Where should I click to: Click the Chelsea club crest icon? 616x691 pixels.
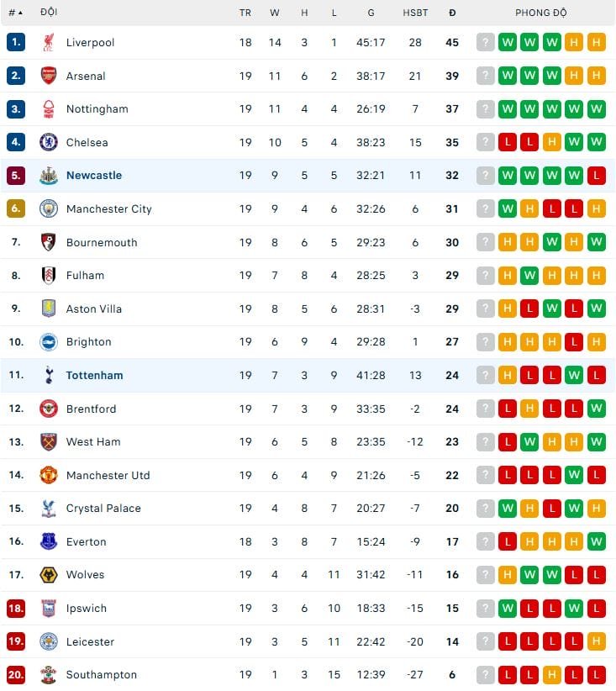[49, 142]
